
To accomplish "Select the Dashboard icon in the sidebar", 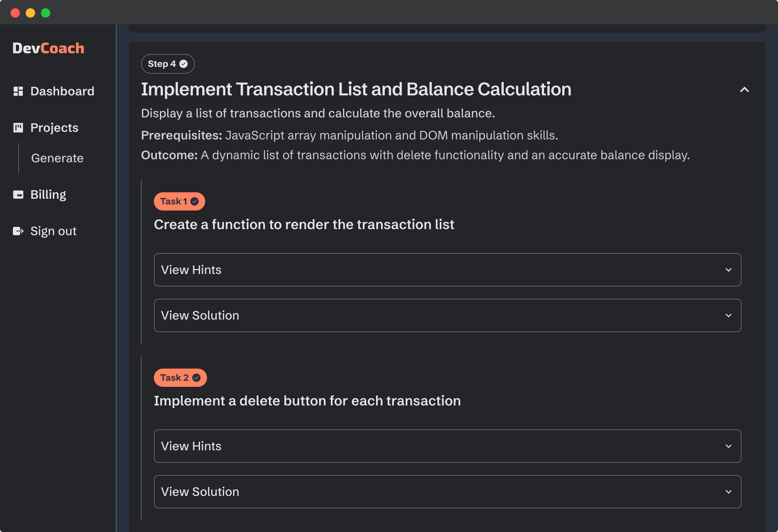I will [x=18, y=91].
